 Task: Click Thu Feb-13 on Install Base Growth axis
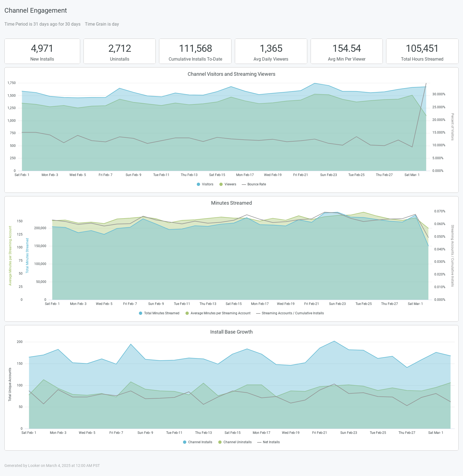(203, 433)
